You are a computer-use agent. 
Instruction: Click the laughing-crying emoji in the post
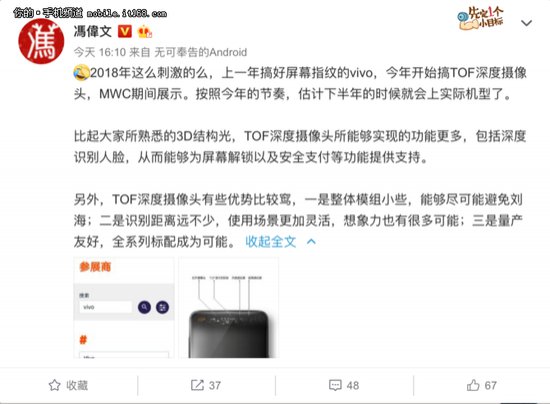pos(81,73)
